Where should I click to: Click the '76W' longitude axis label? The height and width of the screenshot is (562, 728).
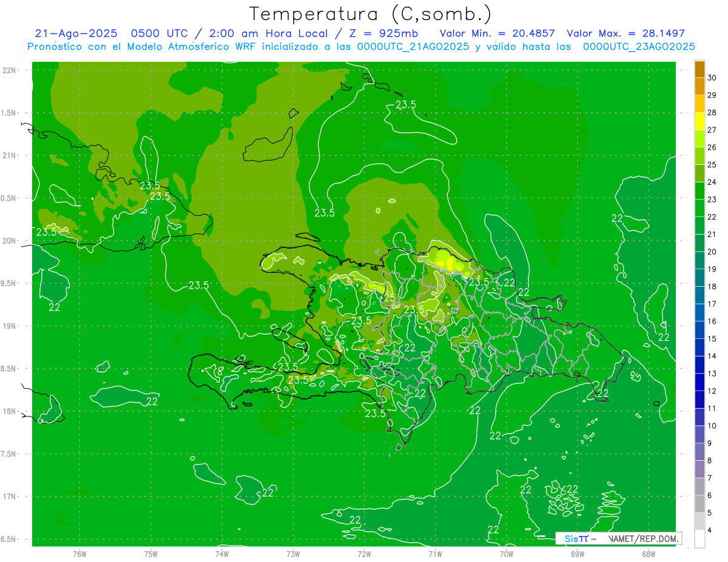79,554
